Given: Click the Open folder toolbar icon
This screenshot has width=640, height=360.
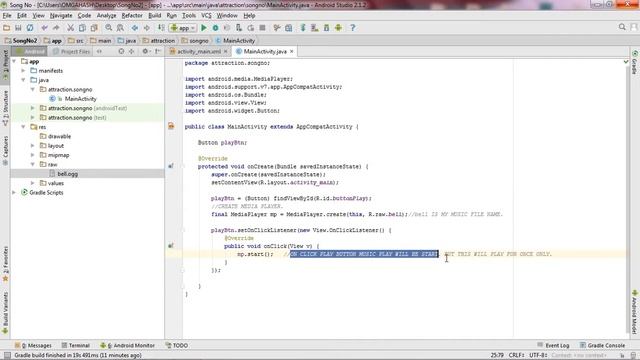Looking at the screenshot, I should click(x=7, y=28).
